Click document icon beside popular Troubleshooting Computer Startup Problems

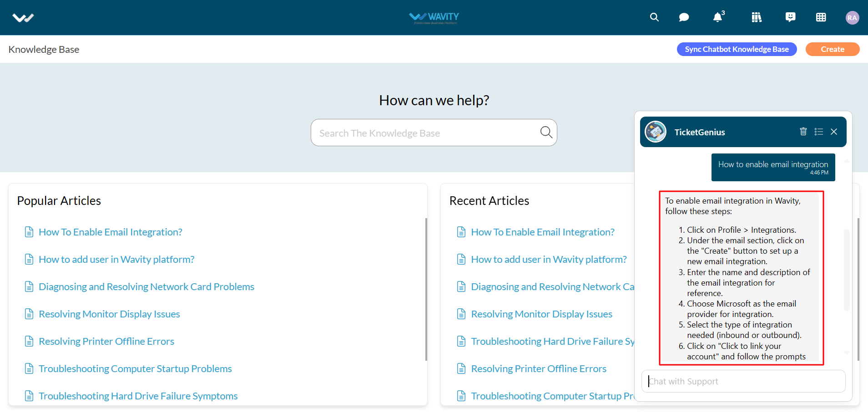pos(29,368)
